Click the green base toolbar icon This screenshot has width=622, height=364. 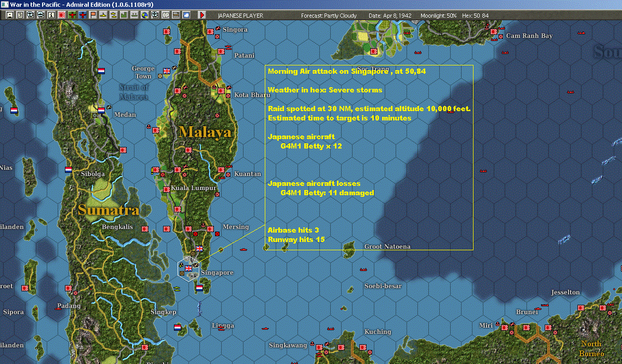coord(124,15)
